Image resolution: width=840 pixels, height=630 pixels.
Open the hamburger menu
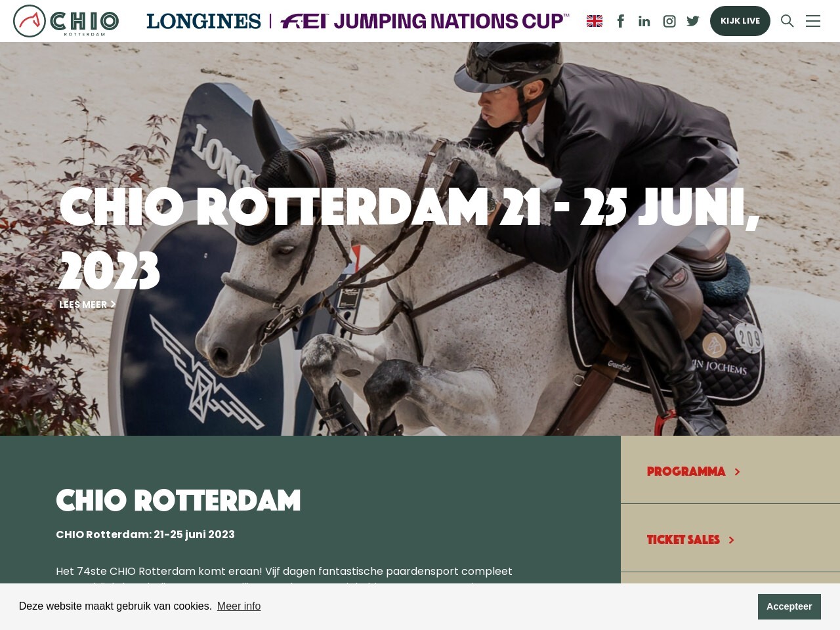tap(813, 21)
